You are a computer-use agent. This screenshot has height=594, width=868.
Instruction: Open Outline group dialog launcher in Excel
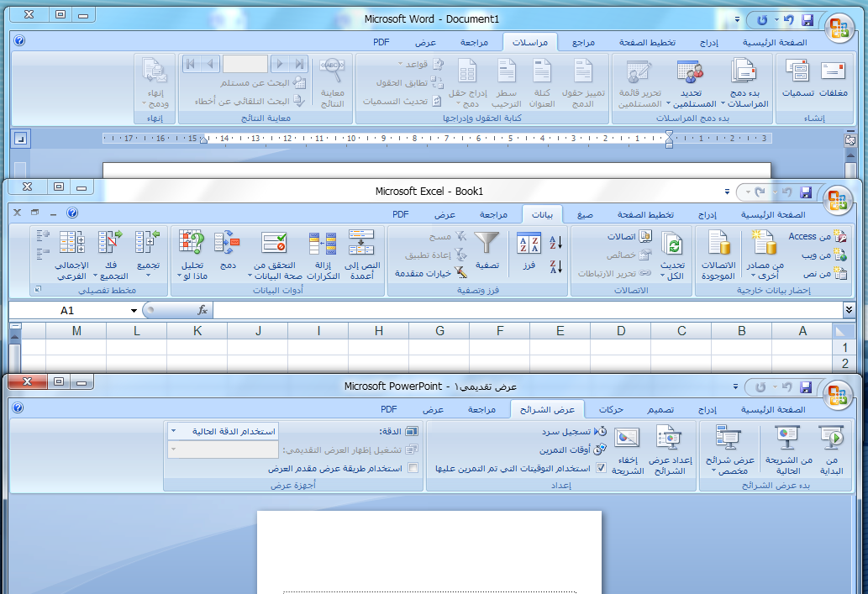pyautogui.click(x=38, y=289)
